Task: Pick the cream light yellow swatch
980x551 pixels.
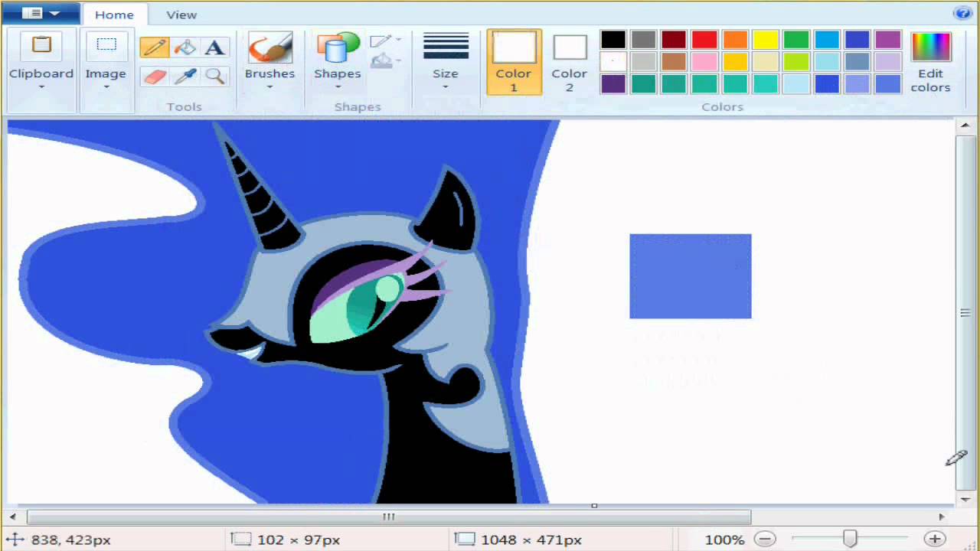Action: (x=766, y=62)
